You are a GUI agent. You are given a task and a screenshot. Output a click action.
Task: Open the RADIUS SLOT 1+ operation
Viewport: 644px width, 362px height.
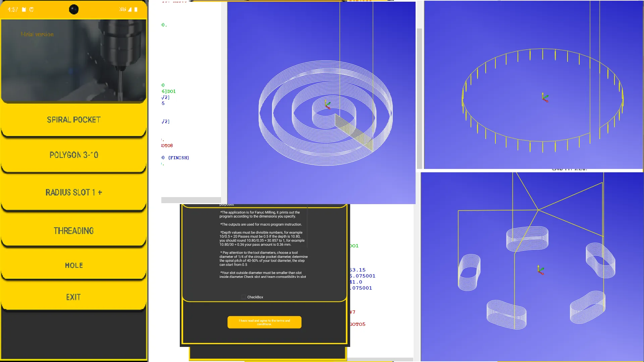pyautogui.click(x=74, y=192)
